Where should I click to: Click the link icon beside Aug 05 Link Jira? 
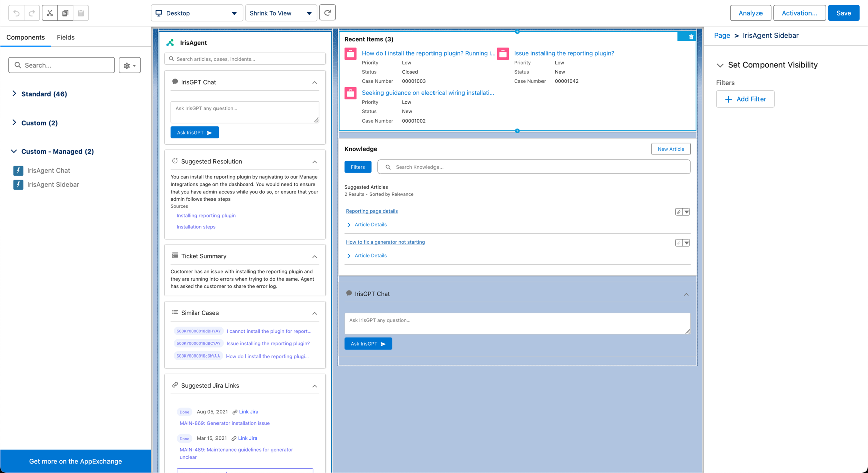point(235,412)
